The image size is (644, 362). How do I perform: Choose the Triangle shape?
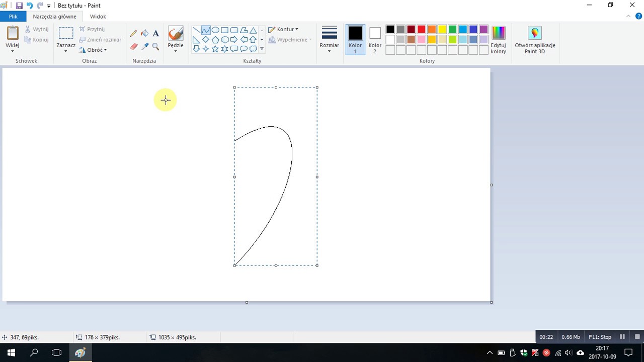pyautogui.click(x=253, y=30)
